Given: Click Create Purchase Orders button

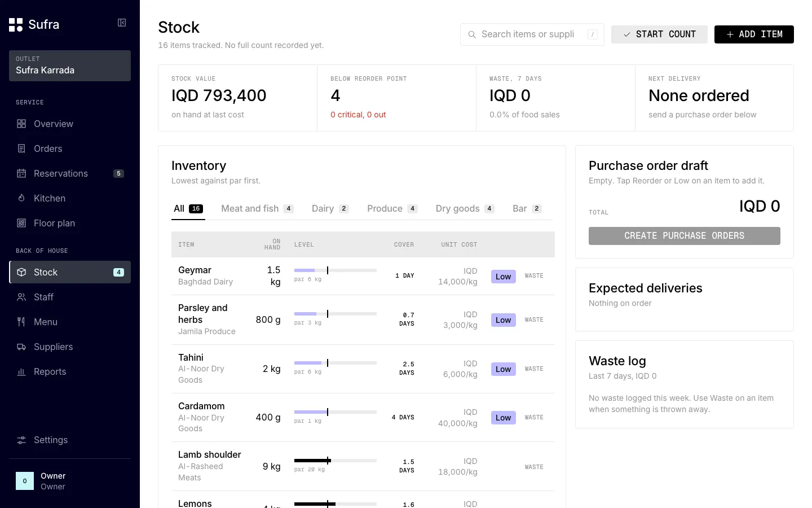Looking at the screenshot, I should click(685, 236).
